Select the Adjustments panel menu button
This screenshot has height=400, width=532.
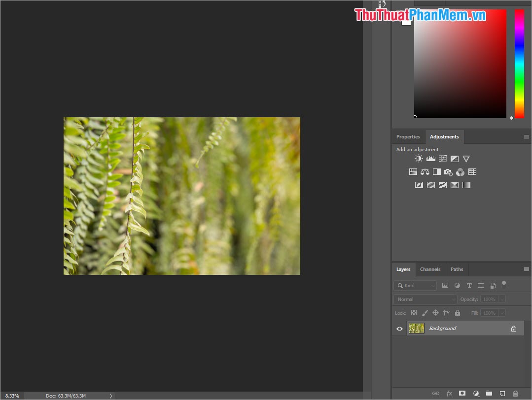point(526,136)
